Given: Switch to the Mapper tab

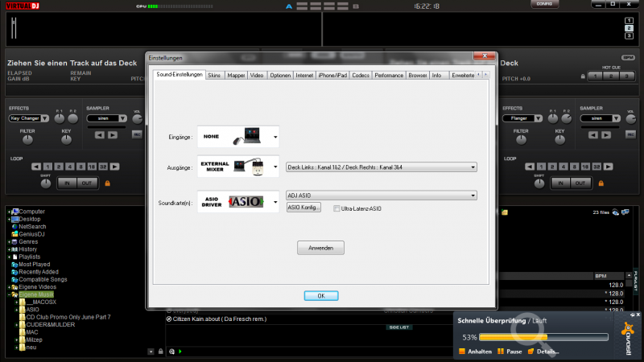Looking at the screenshot, I should pos(236,75).
